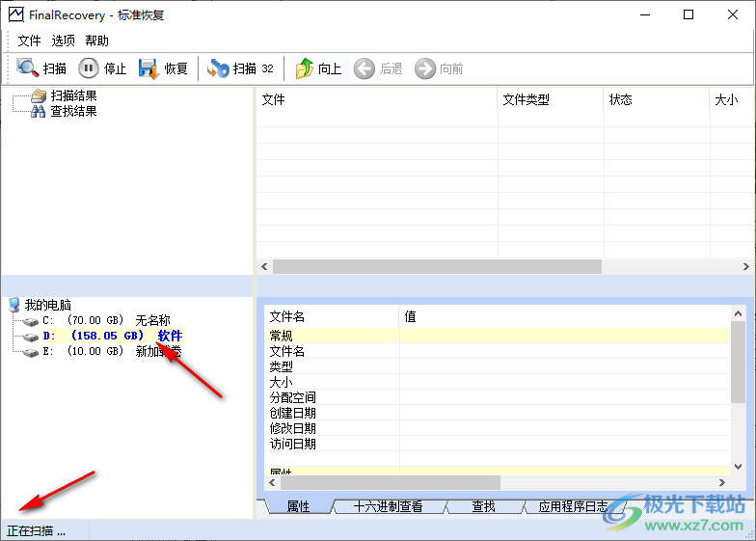
Task: Click the 值 column header
Action: point(565,316)
